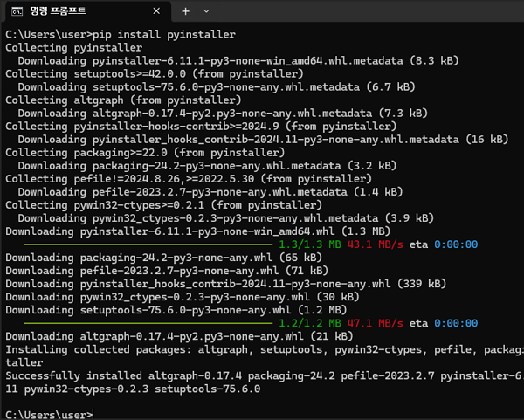Click setuptools-75.6.0 whl (1.2 MB) line
Screen dimensions: 524x420
[x=176, y=310]
